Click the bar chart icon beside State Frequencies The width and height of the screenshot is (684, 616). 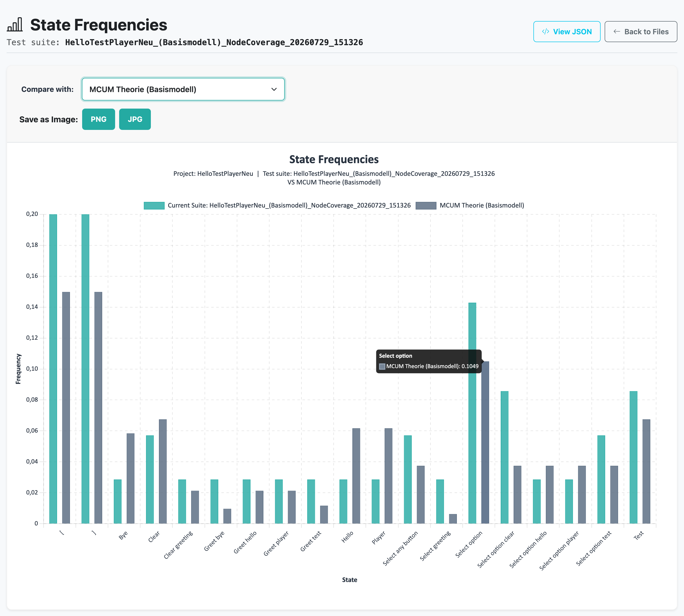14,25
